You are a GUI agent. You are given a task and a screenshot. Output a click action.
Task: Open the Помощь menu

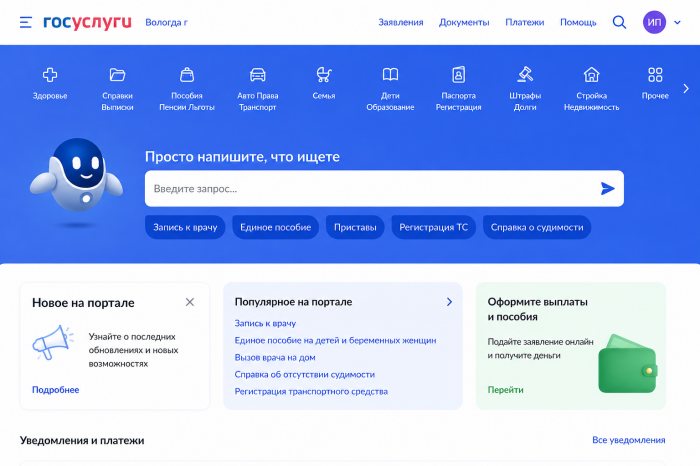(578, 22)
